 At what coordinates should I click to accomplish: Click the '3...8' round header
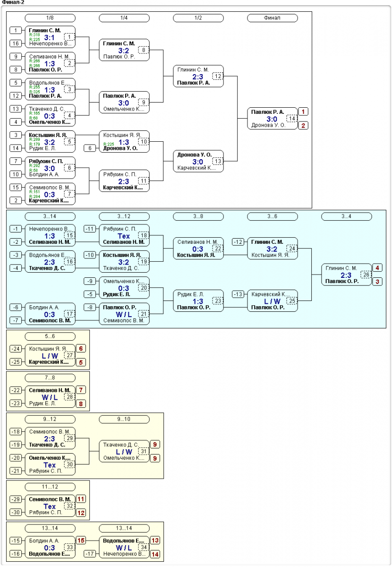pyautogui.click(x=198, y=216)
